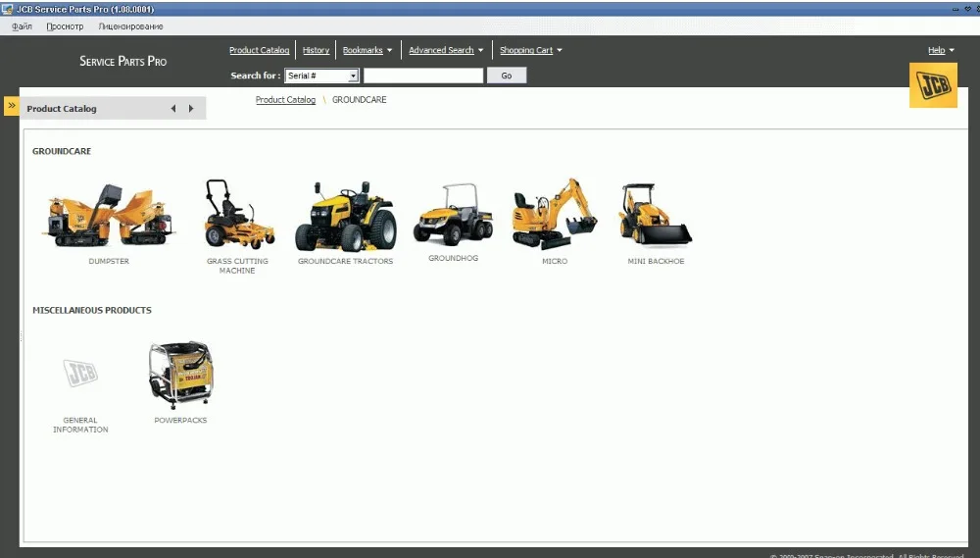The image size is (980, 558).
Task: Click the GRASS CUTTING MACHINE label
Action: pos(237,266)
